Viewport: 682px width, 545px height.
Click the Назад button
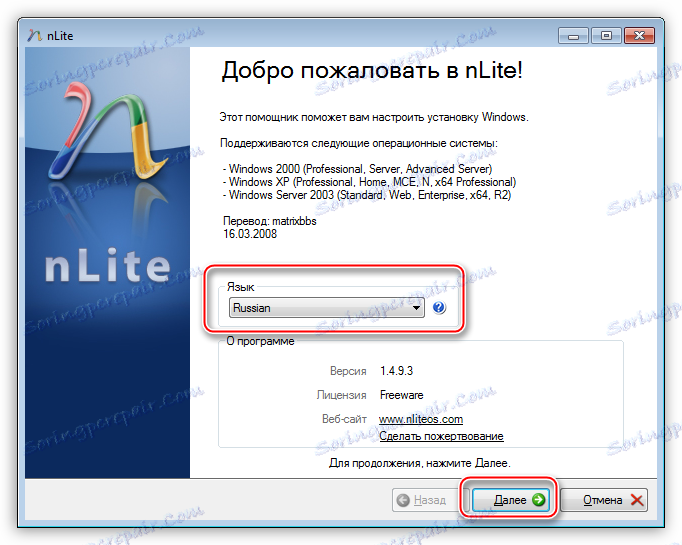(x=425, y=500)
